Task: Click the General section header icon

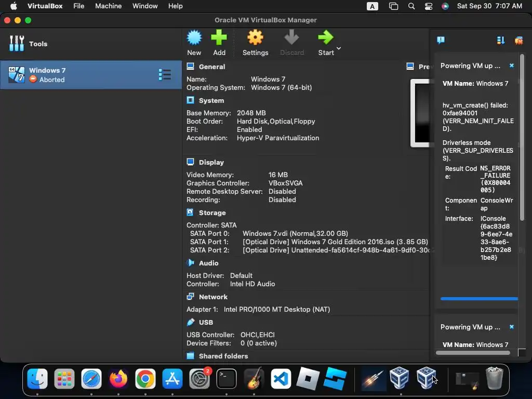Action: click(190, 66)
